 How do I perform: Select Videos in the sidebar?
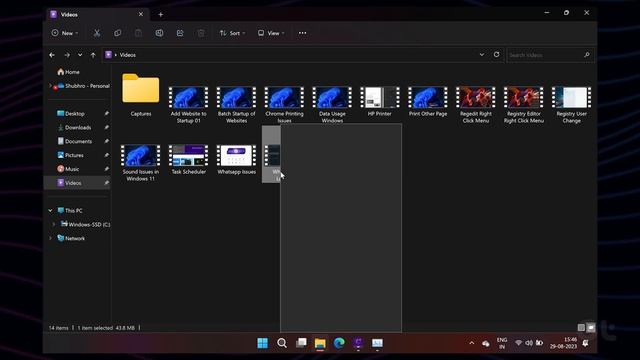tap(77, 183)
